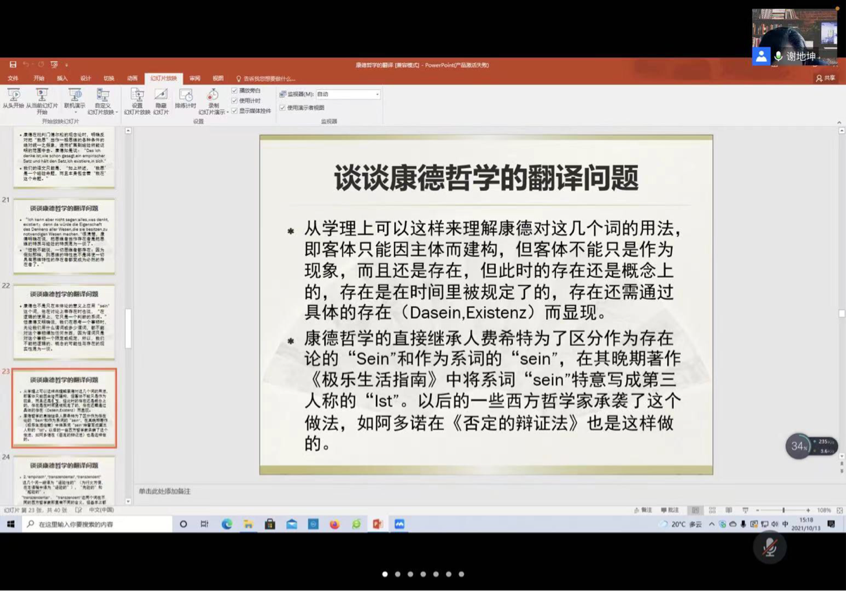The width and height of the screenshot is (846, 591).
Task: Adjust the zoom slider in status bar
Action: click(783, 510)
